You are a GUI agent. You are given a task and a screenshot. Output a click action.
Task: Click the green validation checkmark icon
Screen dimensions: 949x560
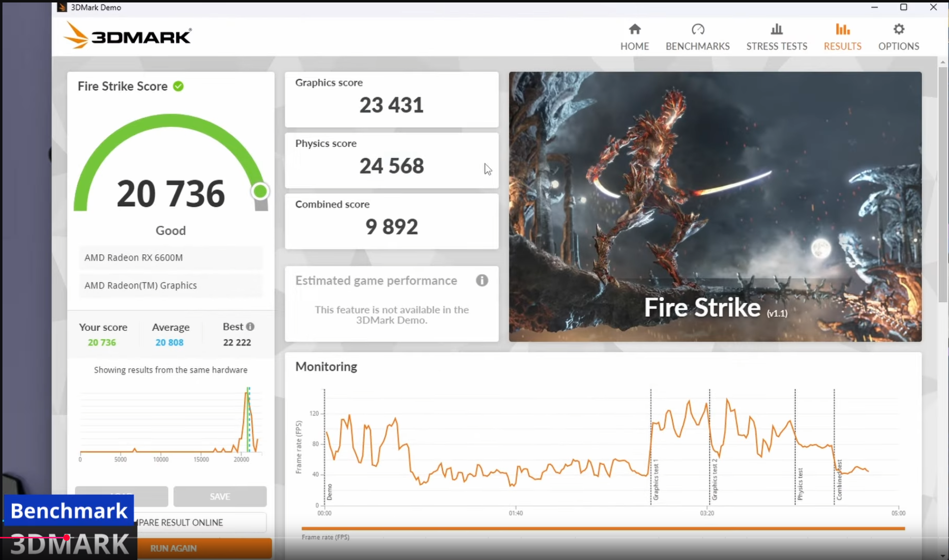click(x=178, y=87)
